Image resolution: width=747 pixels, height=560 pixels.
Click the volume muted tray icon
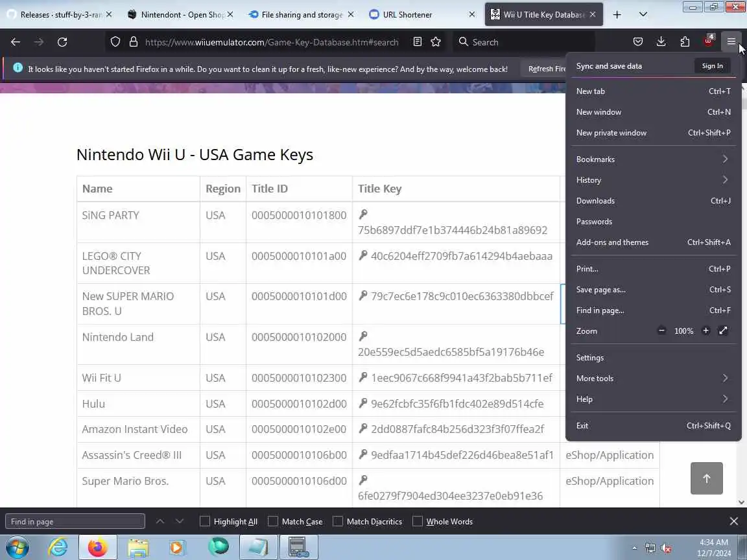point(667,548)
